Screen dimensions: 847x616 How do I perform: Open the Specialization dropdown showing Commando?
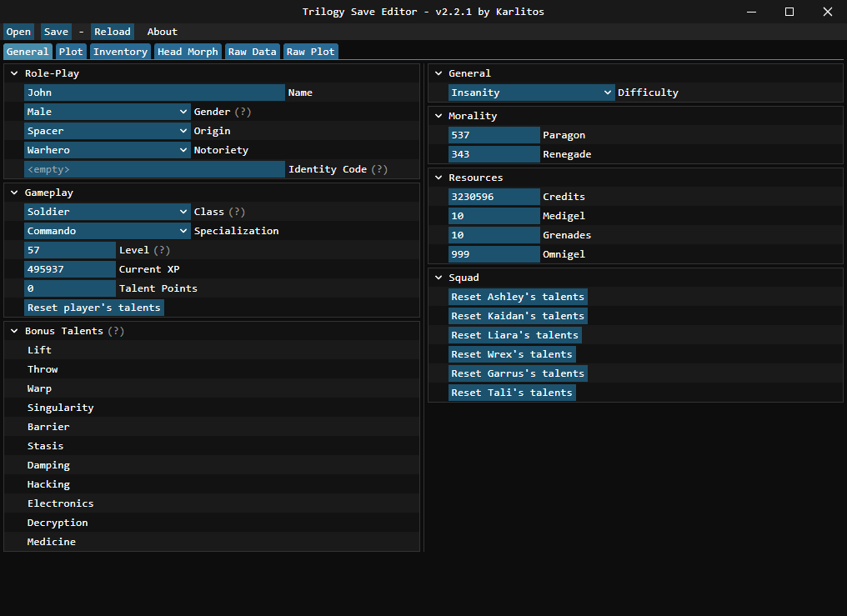point(108,231)
